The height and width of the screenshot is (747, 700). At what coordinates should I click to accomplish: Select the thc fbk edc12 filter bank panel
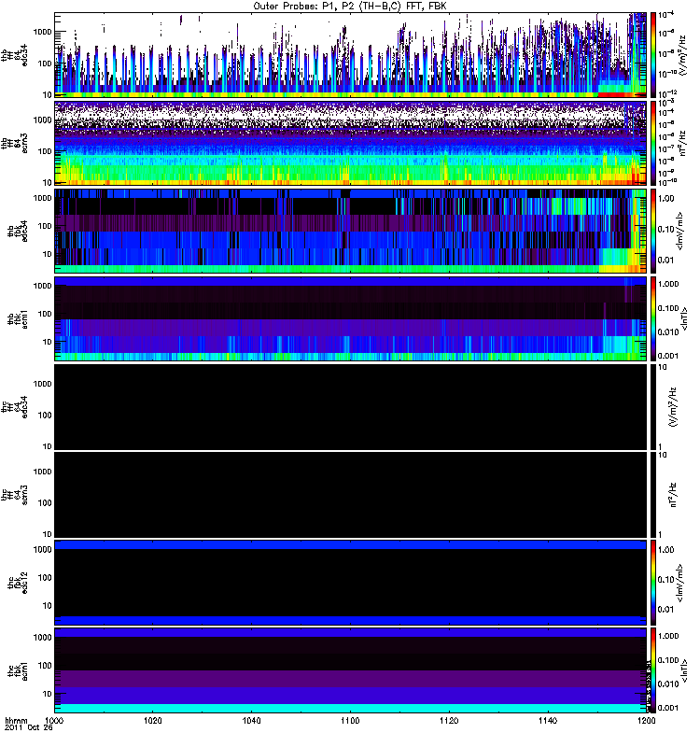click(350, 582)
